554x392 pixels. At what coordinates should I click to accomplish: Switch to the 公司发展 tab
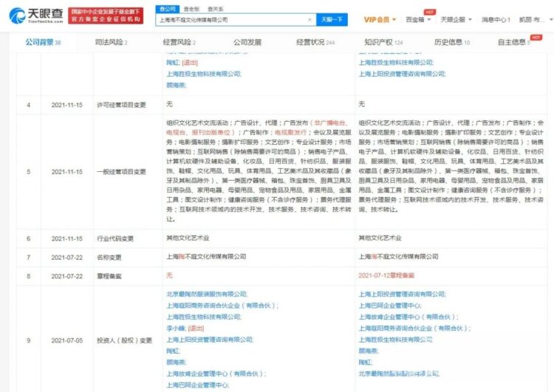coord(247,42)
